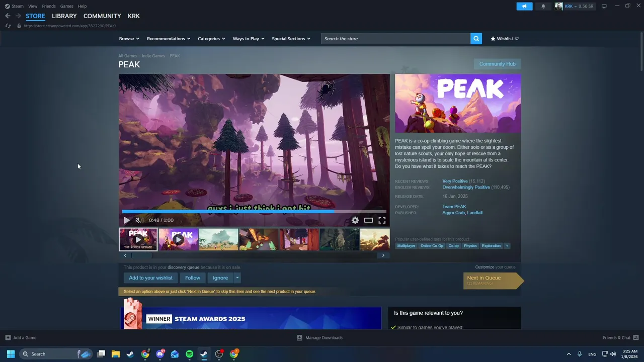Click the Add a Game plus icon
This screenshot has height=362, width=644.
click(8, 338)
